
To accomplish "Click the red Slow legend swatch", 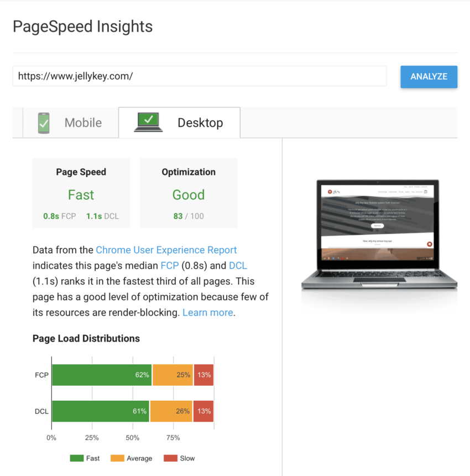I will [x=170, y=458].
